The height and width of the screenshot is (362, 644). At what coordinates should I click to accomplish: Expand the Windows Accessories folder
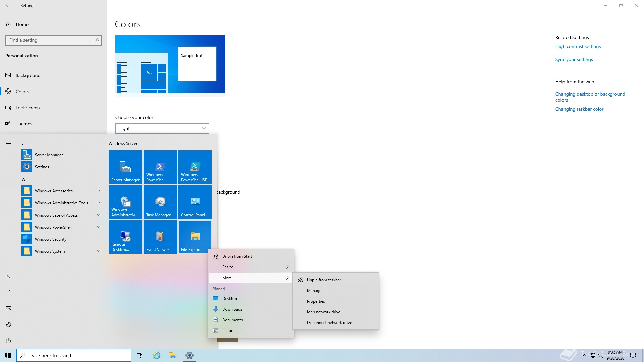pyautogui.click(x=61, y=191)
